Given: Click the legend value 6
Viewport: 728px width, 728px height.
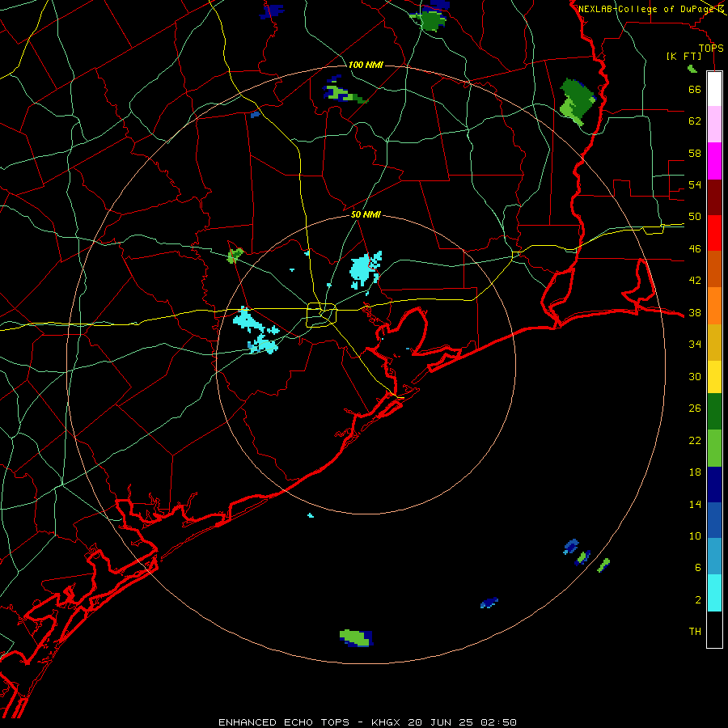Looking at the screenshot, I should coord(697,568).
